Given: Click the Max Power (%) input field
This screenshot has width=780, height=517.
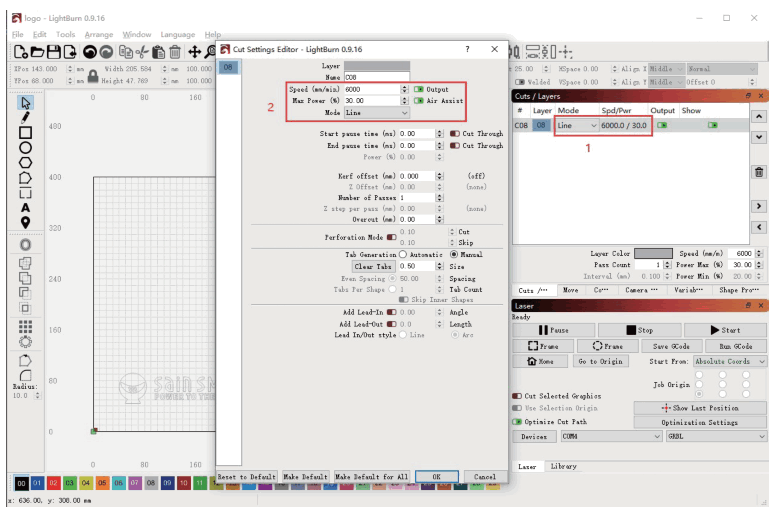Looking at the screenshot, I should point(372,101).
